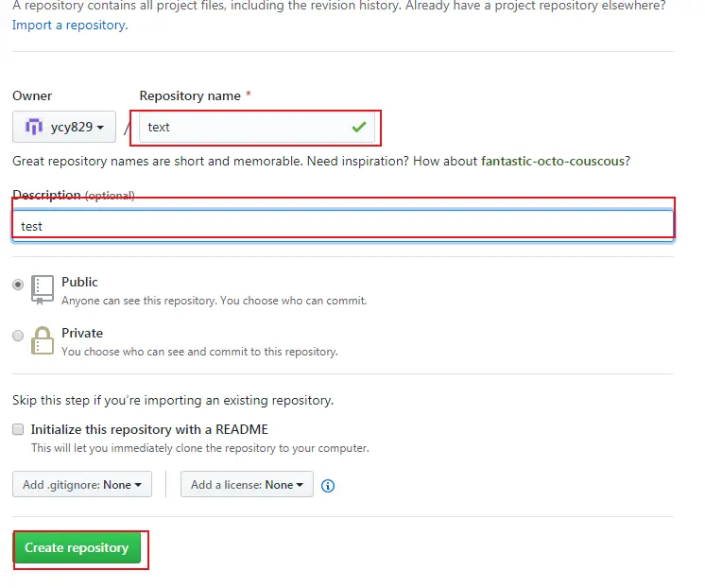Expand the Add .gitignore dropdown
Image resolution: width=705 pixels, height=588 pixels.
point(81,485)
